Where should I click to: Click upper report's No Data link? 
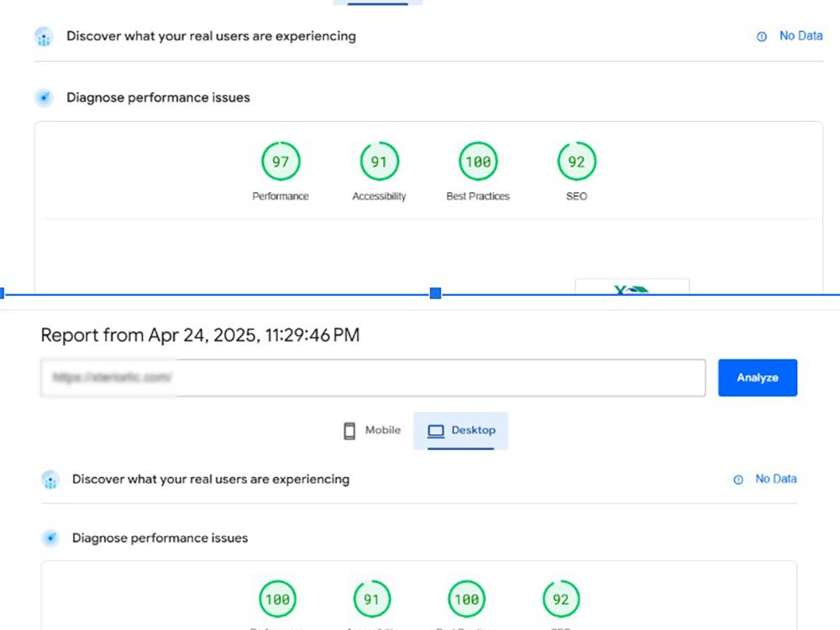tap(801, 36)
